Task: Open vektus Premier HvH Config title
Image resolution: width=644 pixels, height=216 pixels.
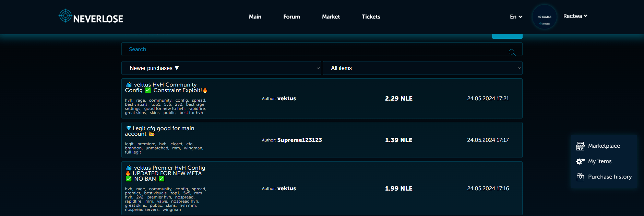Action: pyautogui.click(x=165, y=173)
